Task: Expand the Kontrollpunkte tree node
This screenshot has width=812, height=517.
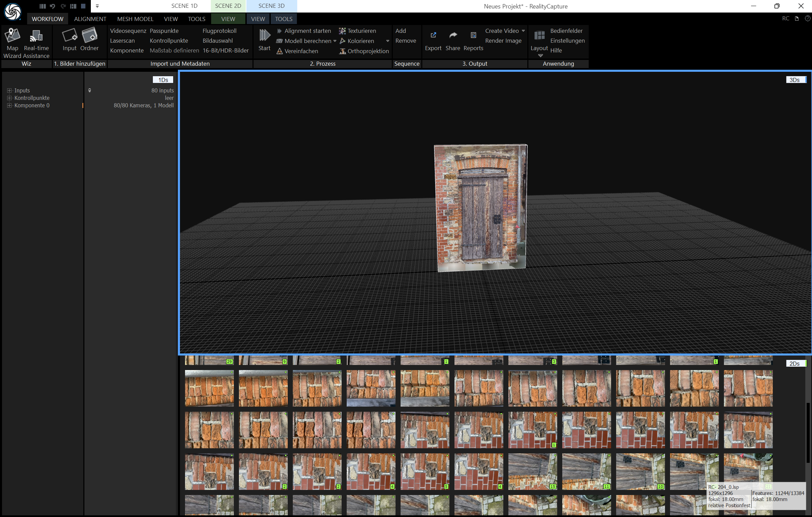Action: (9, 98)
